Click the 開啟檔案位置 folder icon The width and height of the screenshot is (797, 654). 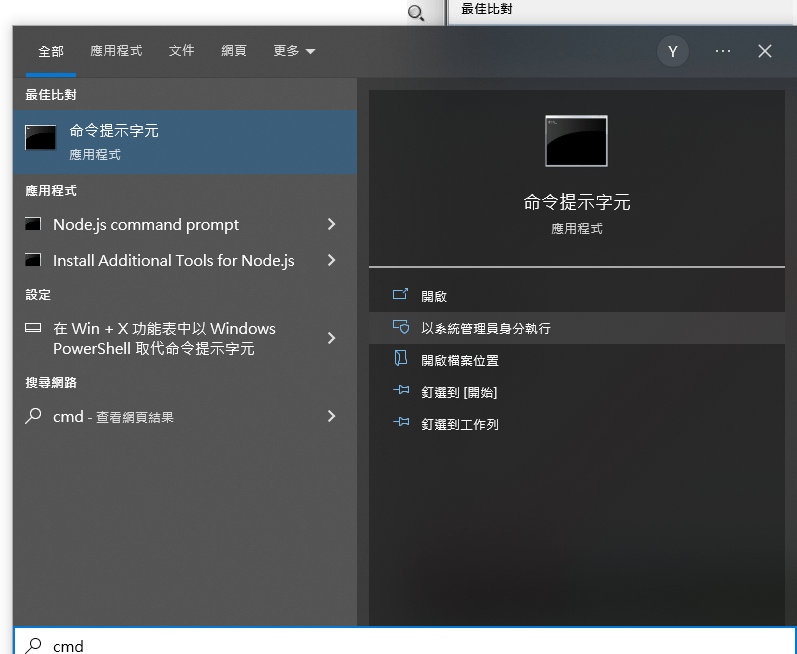[401, 360]
